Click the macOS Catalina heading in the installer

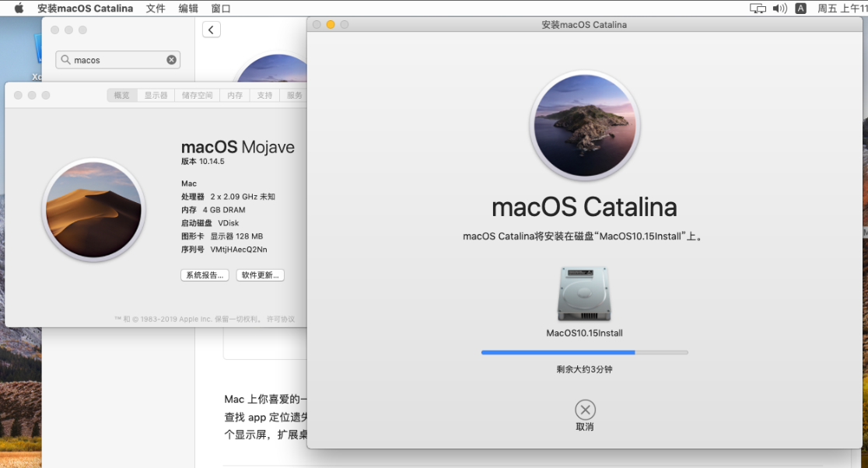tap(584, 208)
